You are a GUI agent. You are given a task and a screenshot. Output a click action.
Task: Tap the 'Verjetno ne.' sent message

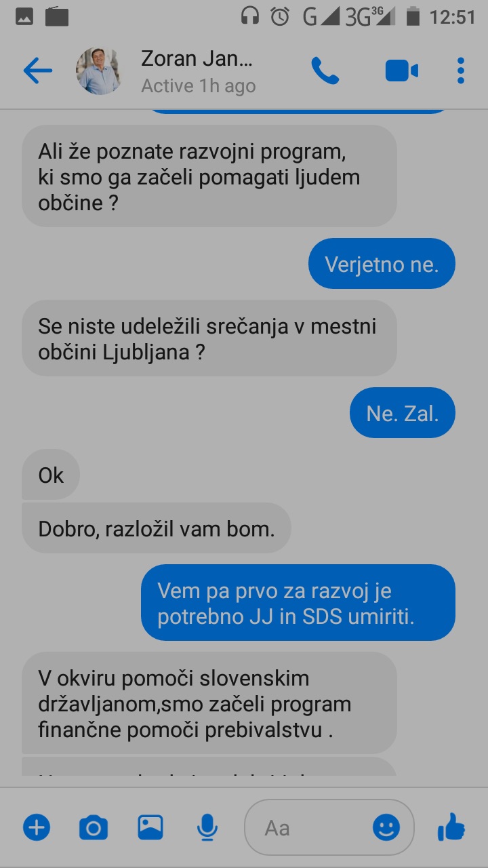pos(382,264)
